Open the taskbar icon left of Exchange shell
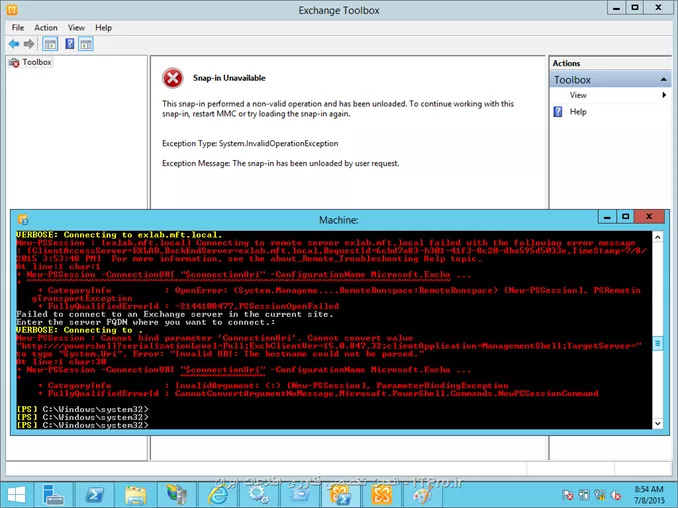This screenshot has width=678, height=508. [x=300, y=495]
